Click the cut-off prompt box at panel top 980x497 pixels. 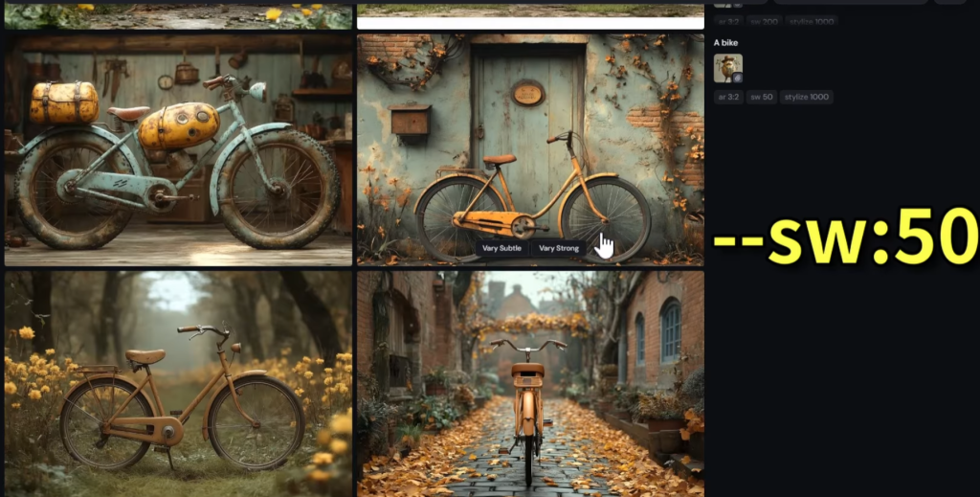(850, 2)
